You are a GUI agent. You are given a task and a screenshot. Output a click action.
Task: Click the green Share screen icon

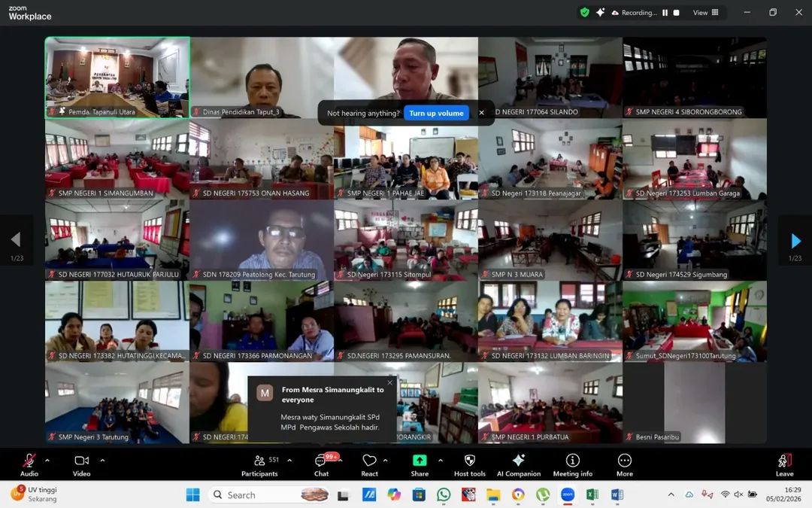point(420,461)
